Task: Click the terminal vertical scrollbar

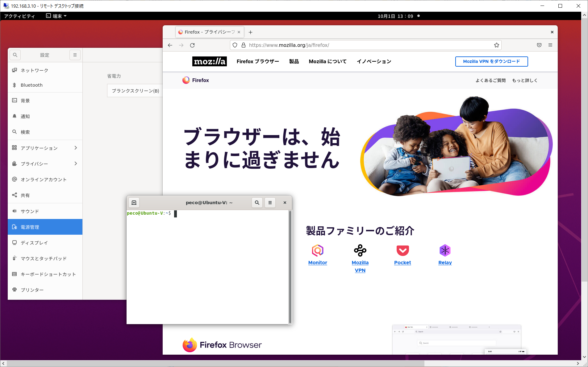Action: (x=290, y=267)
